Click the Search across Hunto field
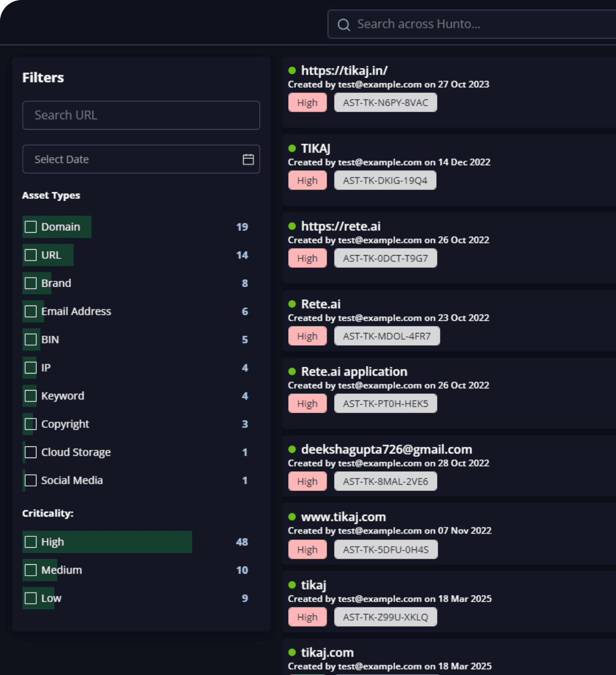 tap(472, 24)
